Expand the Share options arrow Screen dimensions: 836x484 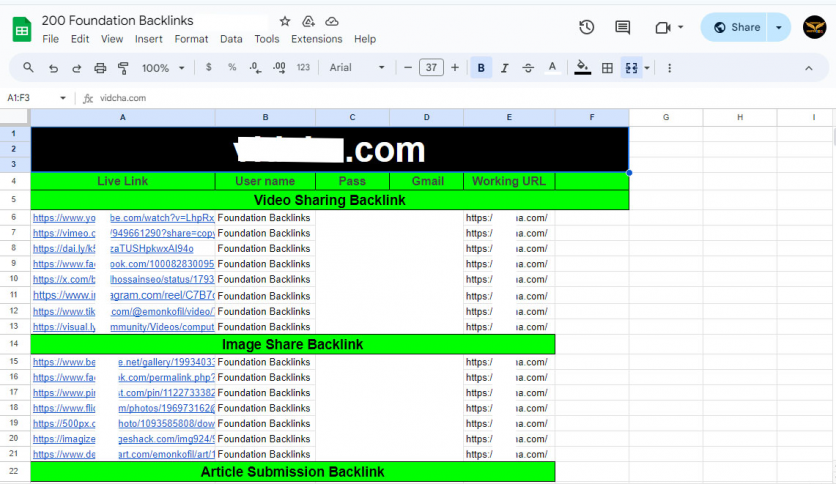(778, 27)
